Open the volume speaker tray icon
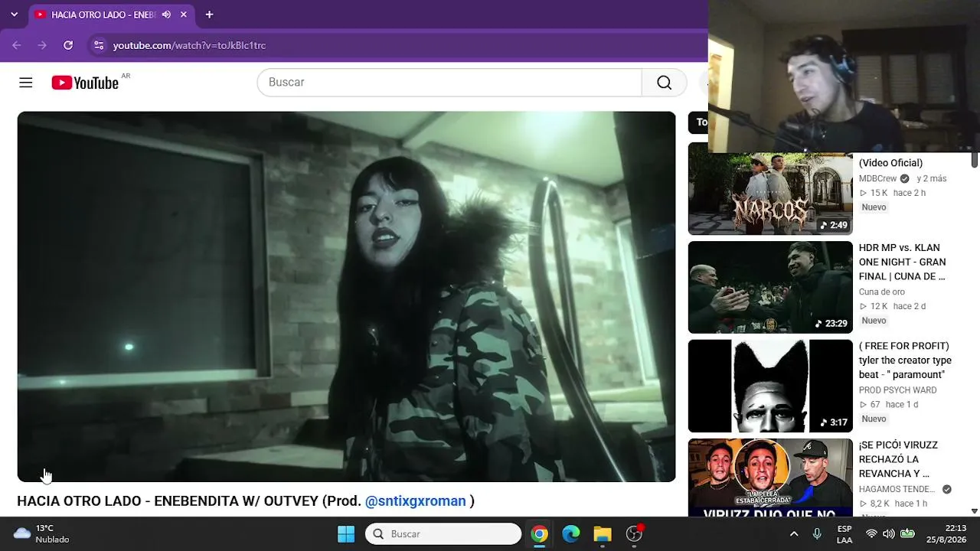The width and height of the screenshot is (980, 551). coord(889,534)
